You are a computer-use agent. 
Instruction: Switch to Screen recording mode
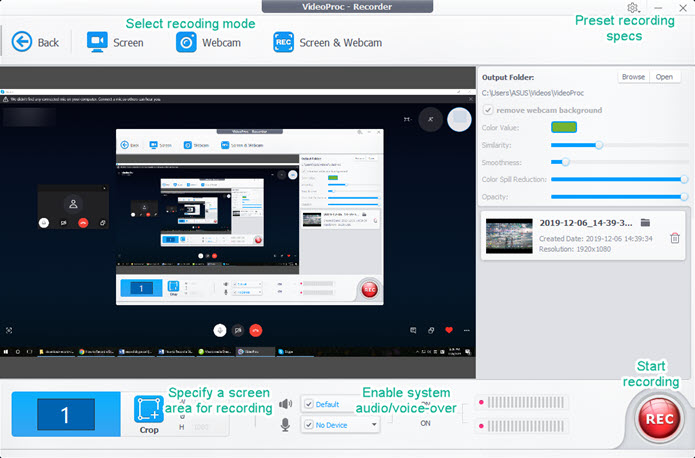[x=115, y=43]
